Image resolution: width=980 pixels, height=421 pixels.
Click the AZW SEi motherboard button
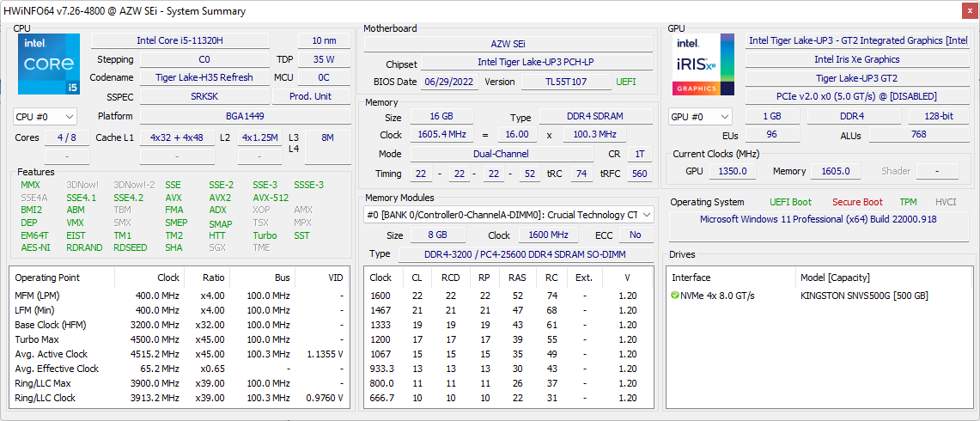click(508, 44)
